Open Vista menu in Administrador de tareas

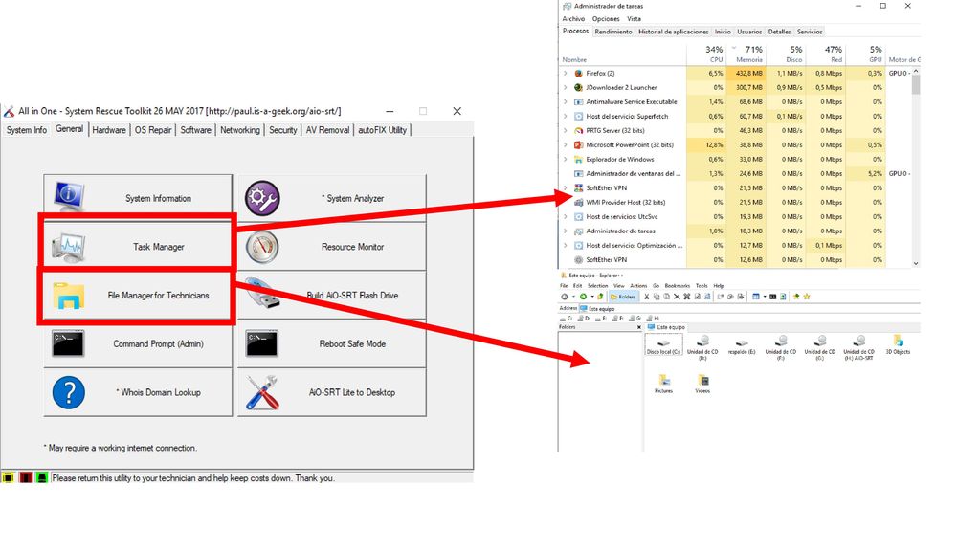click(x=634, y=19)
